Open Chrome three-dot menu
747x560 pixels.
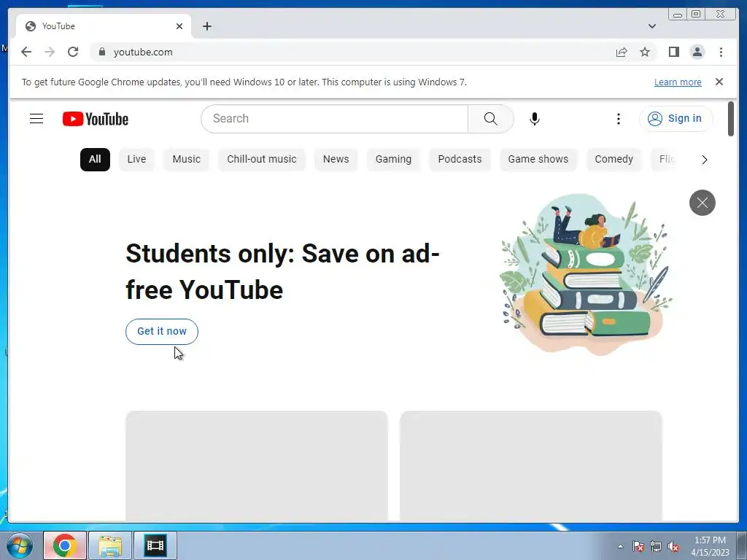[x=721, y=52]
